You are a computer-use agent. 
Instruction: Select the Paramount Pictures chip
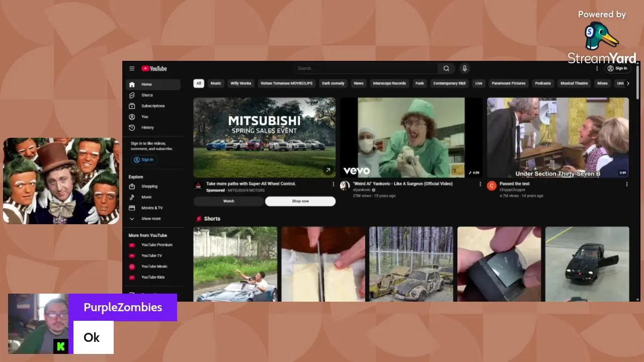(509, 83)
